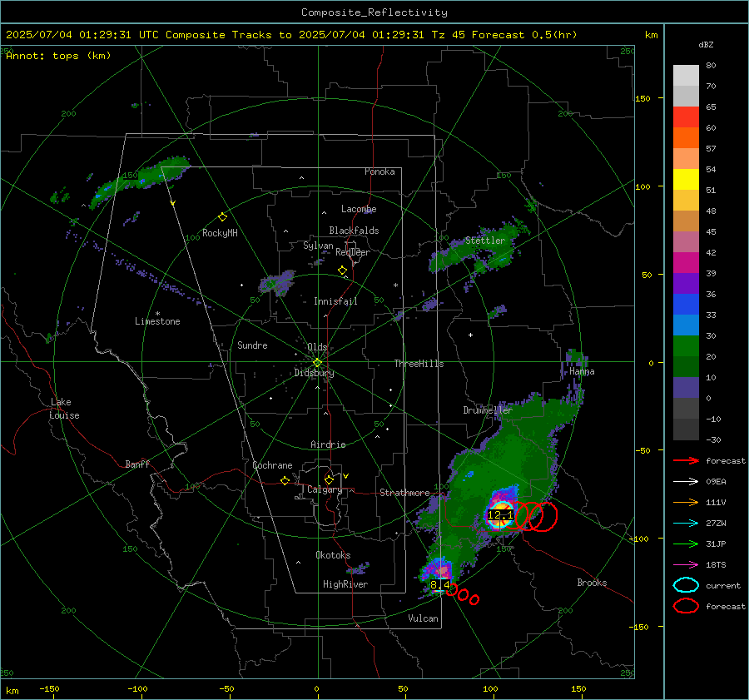Click the Okotoks label on map
749x700 pixels.
pyautogui.click(x=333, y=555)
